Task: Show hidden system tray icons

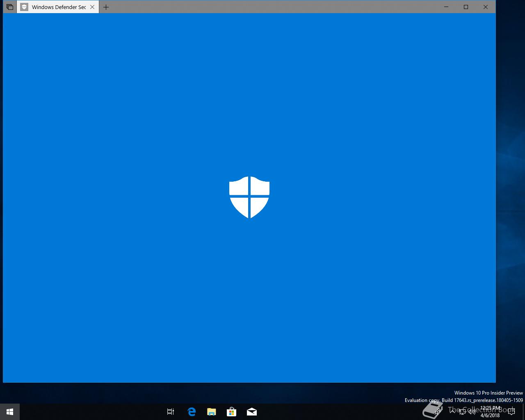Action: [452, 412]
